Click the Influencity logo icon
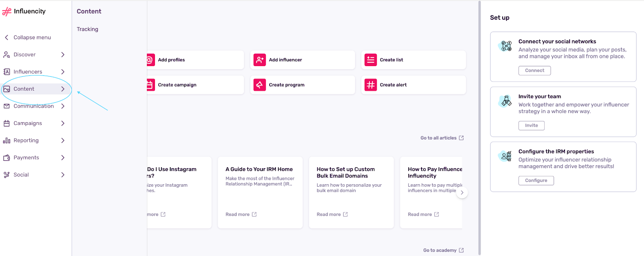The height and width of the screenshot is (256, 644). (7, 12)
